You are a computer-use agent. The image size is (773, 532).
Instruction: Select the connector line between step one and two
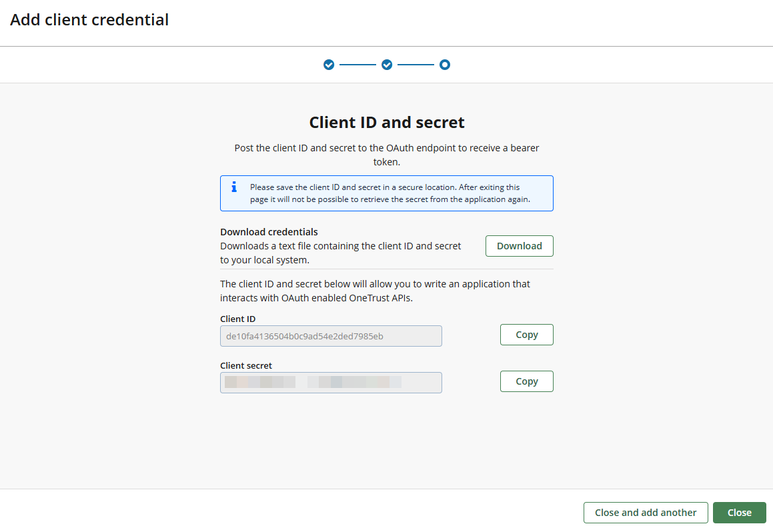click(357, 65)
